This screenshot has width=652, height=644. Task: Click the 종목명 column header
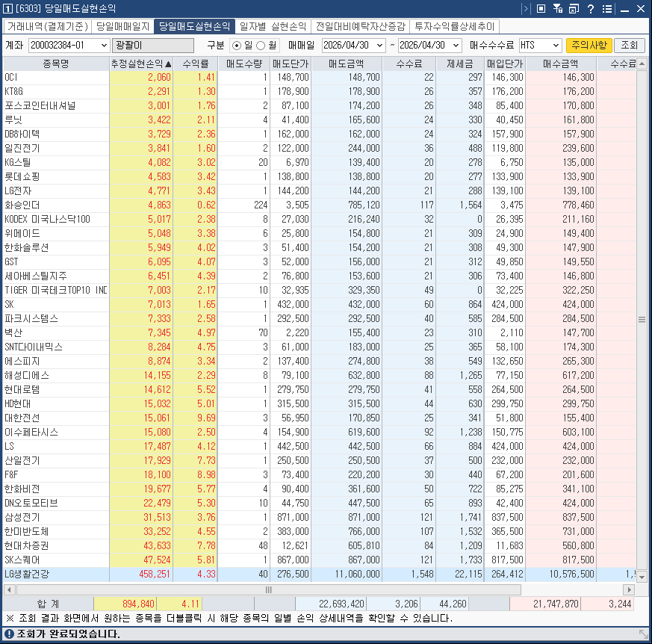coord(56,64)
